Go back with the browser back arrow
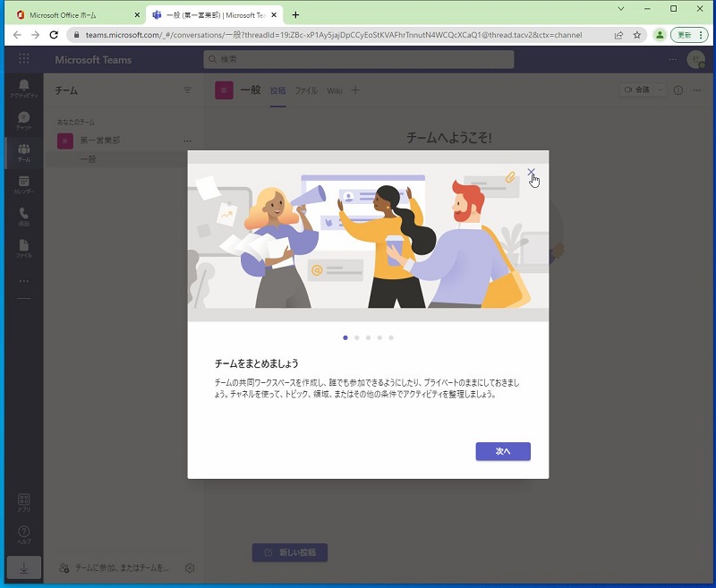Viewport: 716px width, 588px height. [17, 35]
